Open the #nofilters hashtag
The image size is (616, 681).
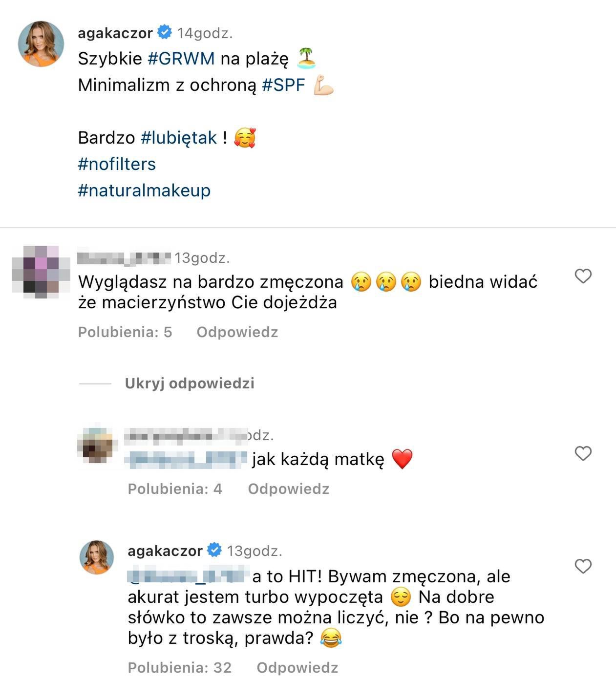pos(117,164)
